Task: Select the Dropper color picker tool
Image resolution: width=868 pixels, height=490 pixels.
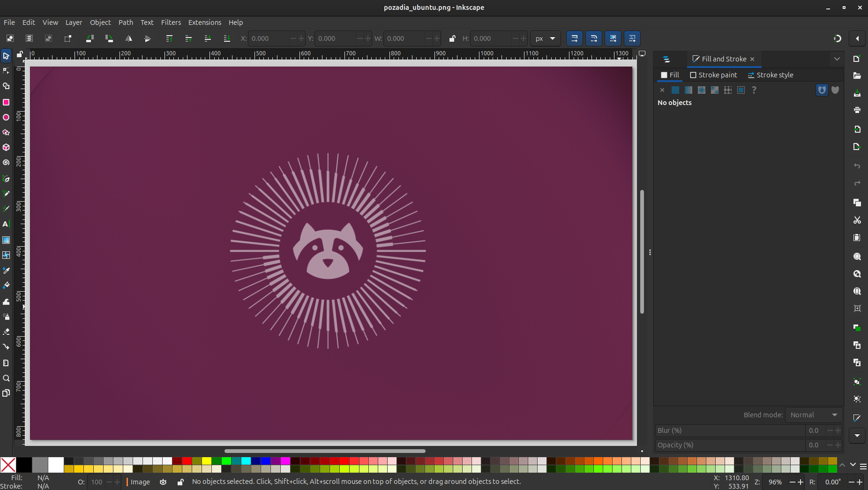Action: [6, 271]
